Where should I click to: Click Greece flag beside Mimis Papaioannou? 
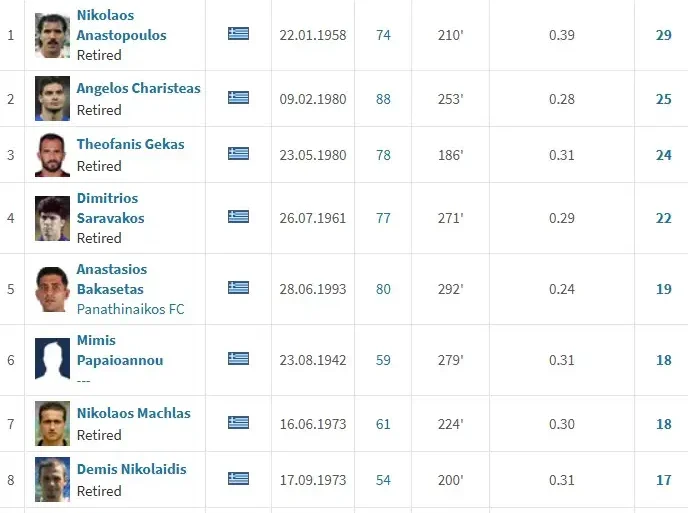238,359
